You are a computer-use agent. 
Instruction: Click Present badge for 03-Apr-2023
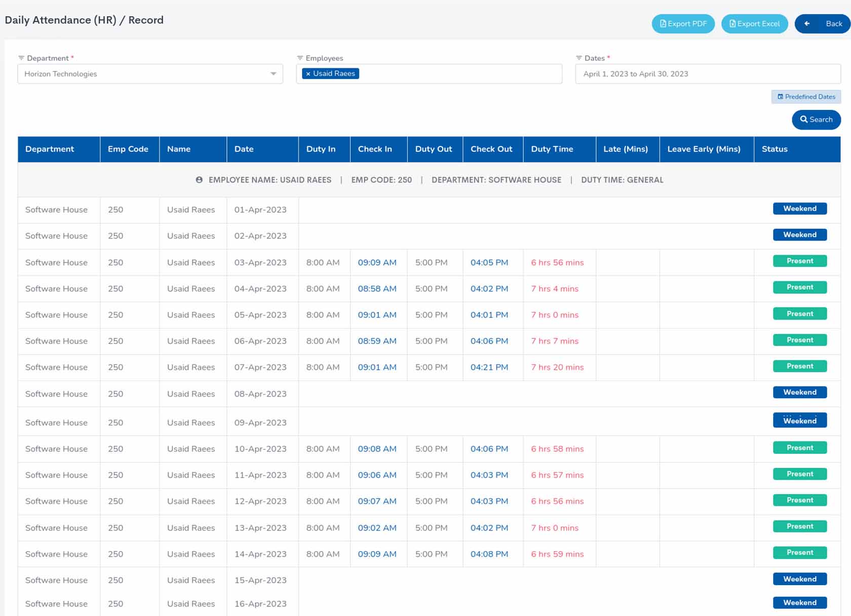click(800, 261)
